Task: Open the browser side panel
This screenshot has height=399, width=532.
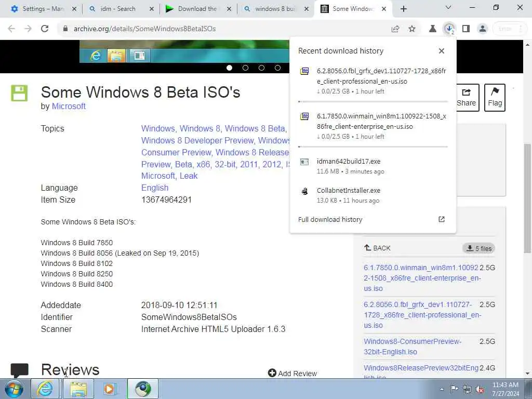Action: [466, 29]
